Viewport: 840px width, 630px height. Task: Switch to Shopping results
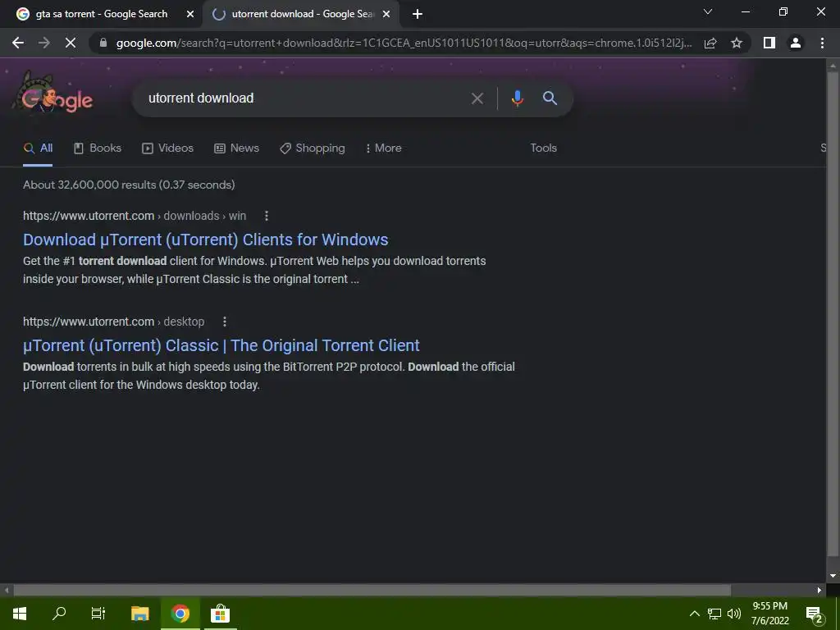tap(313, 148)
